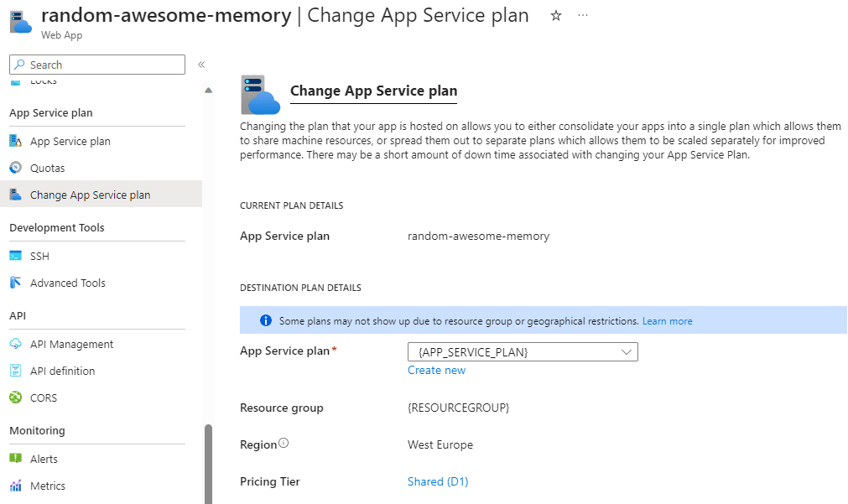Collapse the sidebar with the double-chevron icon
Image resolution: width=848 pixels, height=504 pixels.
[201, 65]
